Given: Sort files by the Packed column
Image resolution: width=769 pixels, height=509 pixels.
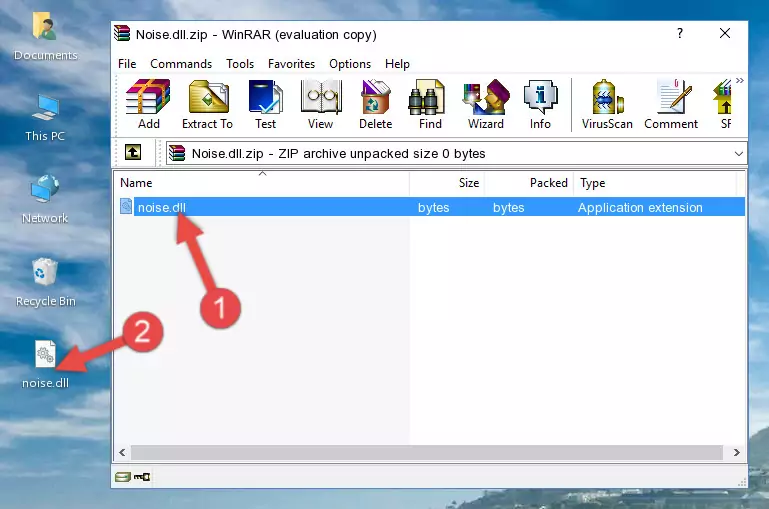Looking at the screenshot, I should click(529, 183).
